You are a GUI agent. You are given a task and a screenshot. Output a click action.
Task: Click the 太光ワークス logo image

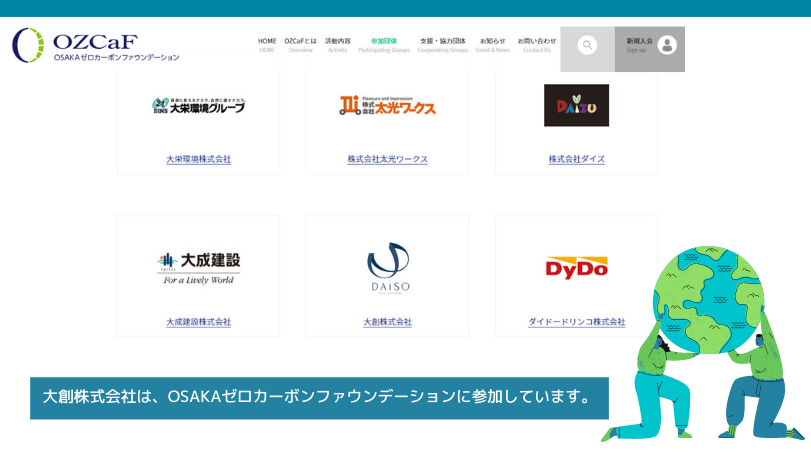(387, 105)
